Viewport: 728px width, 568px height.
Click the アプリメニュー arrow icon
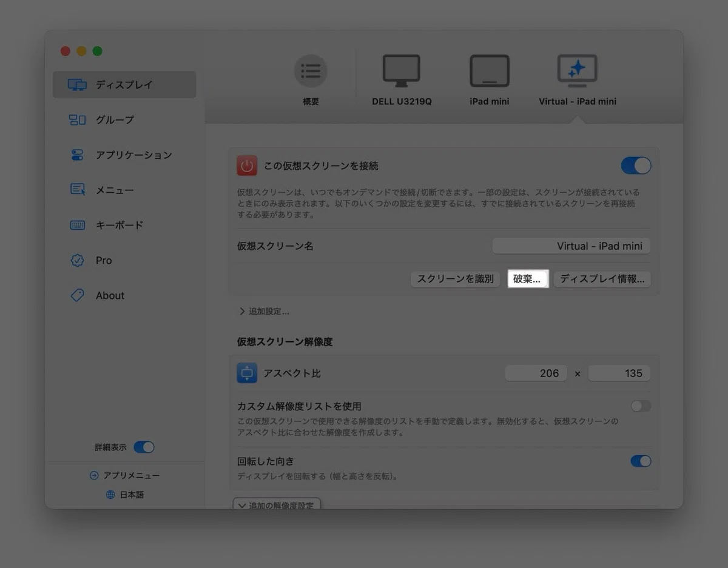(x=94, y=476)
